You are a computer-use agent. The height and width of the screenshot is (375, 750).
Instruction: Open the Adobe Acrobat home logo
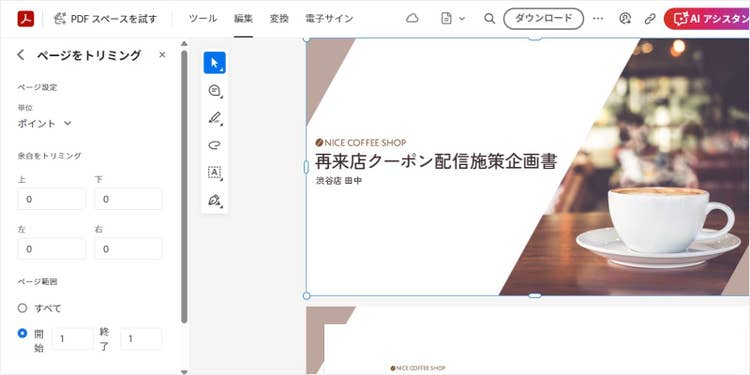click(x=26, y=19)
